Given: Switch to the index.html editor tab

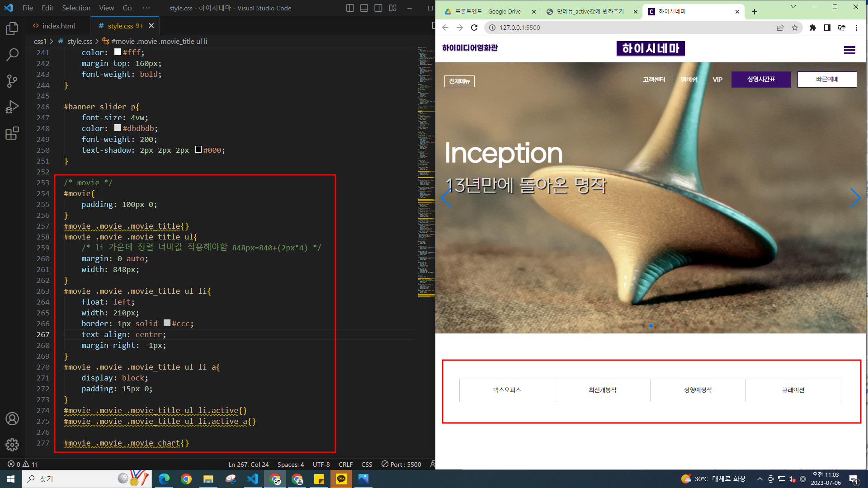Looking at the screenshot, I should (x=58, y=26).
